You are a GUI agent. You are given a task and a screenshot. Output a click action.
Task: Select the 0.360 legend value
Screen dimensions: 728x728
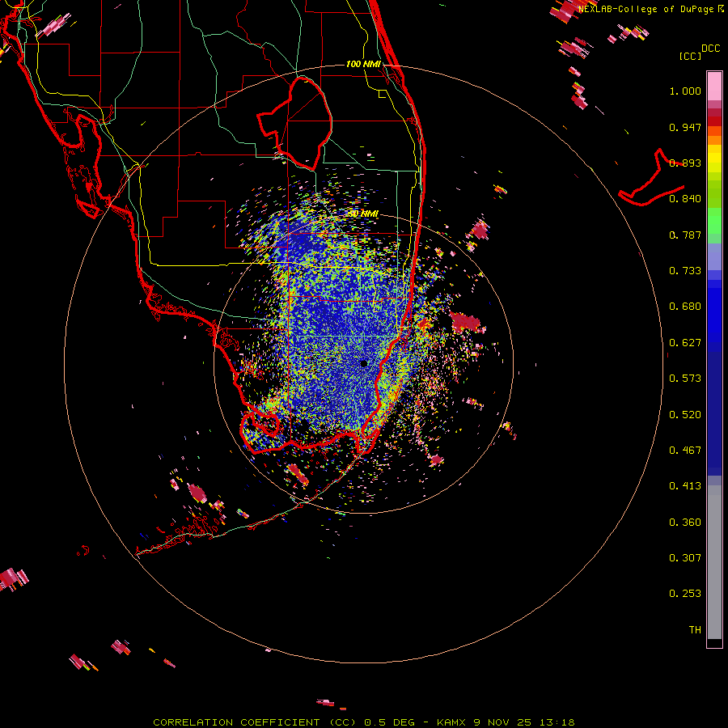point(685,523)
